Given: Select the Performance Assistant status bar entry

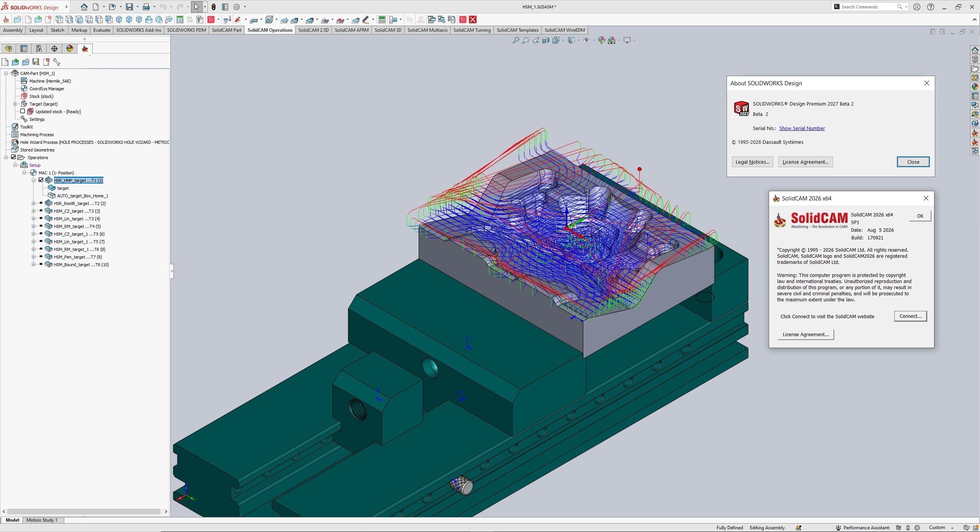Looking at the screenshot, I should (x=863, y=528).
